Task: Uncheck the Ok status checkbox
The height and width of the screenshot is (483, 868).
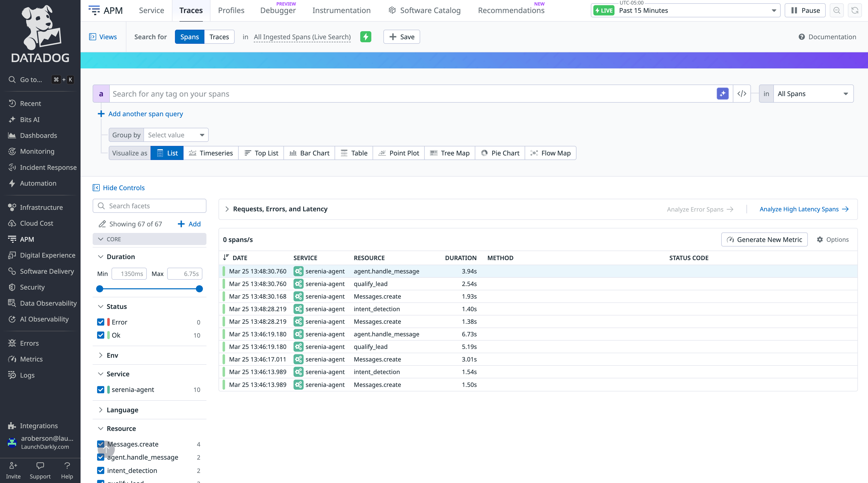Action: [100, 335]
